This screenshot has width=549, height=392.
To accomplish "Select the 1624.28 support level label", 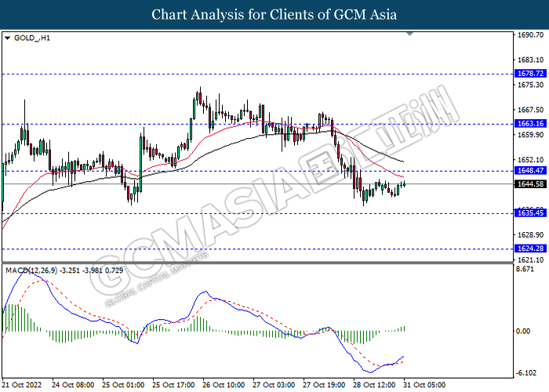I will (530, 249).
